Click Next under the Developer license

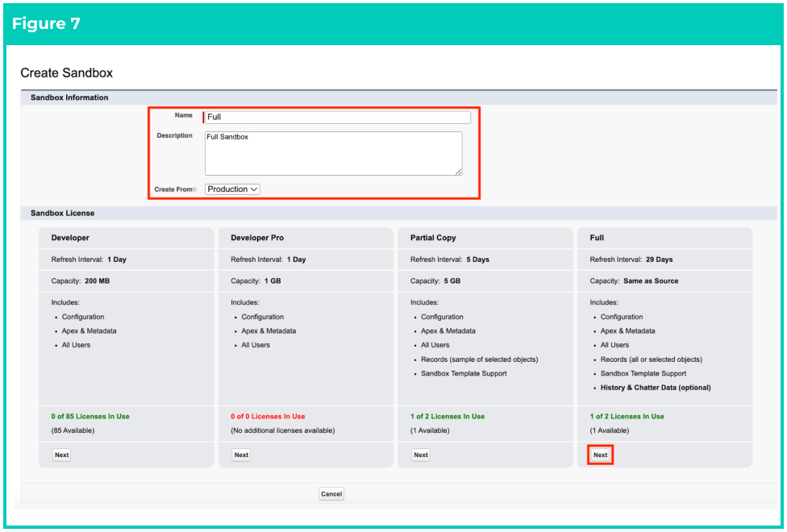coord(62,455)
